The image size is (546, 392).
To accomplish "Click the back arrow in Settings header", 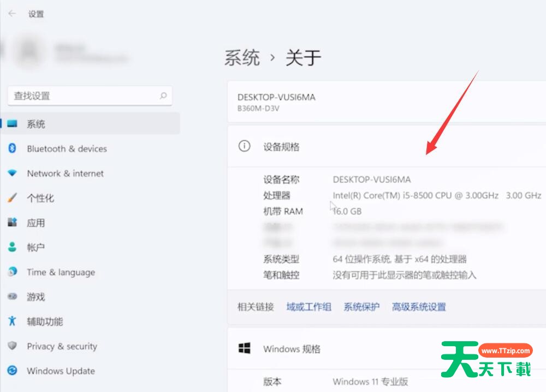I will (x=12, y=14).
